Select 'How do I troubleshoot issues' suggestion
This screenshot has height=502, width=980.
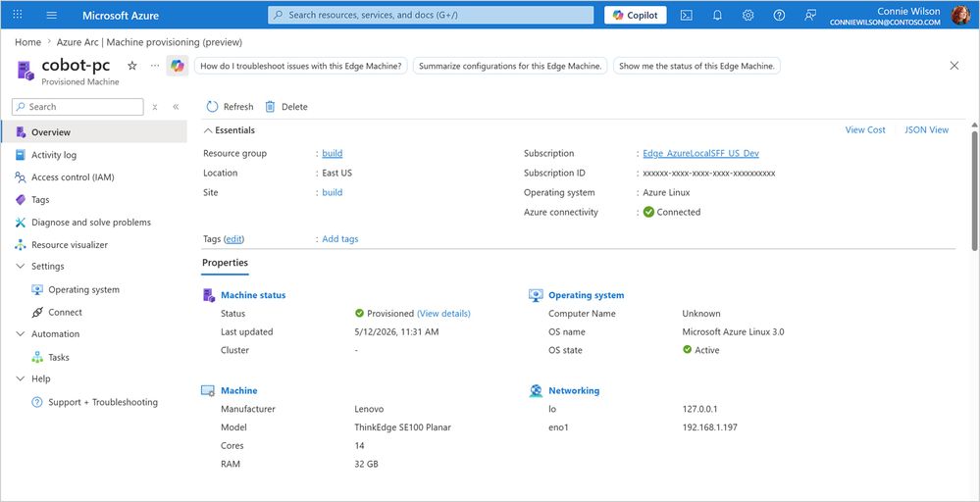300,66
